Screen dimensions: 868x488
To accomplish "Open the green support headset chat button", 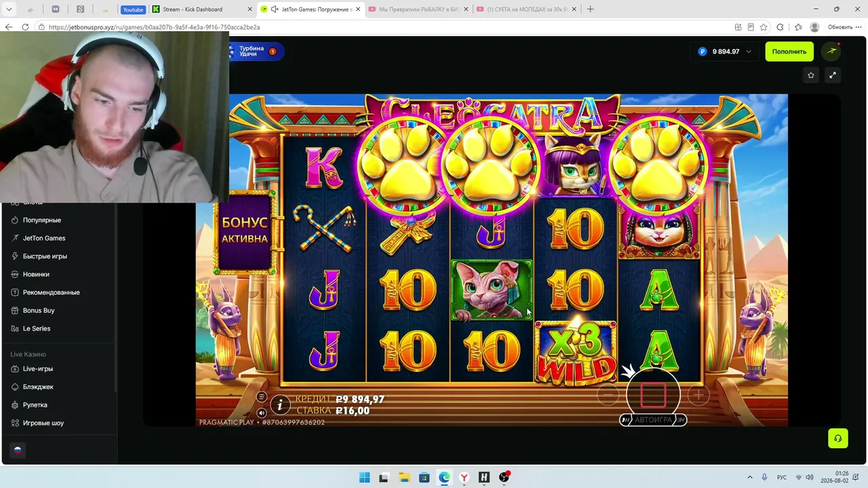I will click(x=838, y=438).
